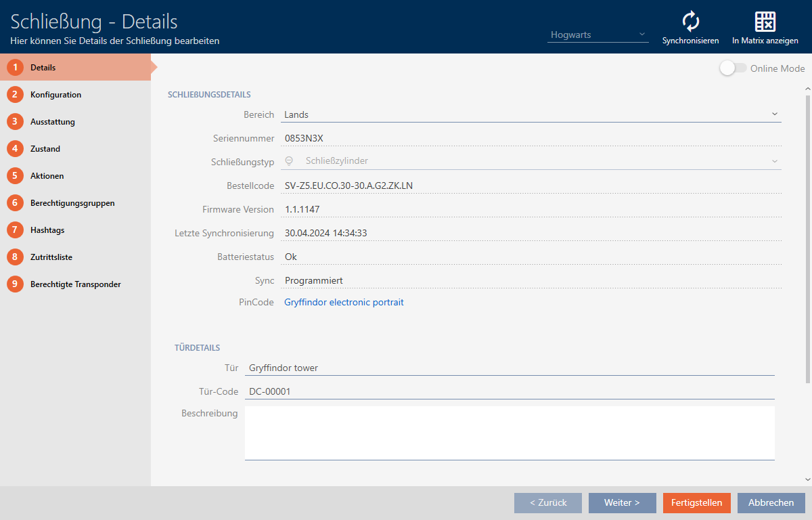Click step 4 Zustand number badge
The height and width of the screenshot is (520, 812).
click(x=15, y=149)
